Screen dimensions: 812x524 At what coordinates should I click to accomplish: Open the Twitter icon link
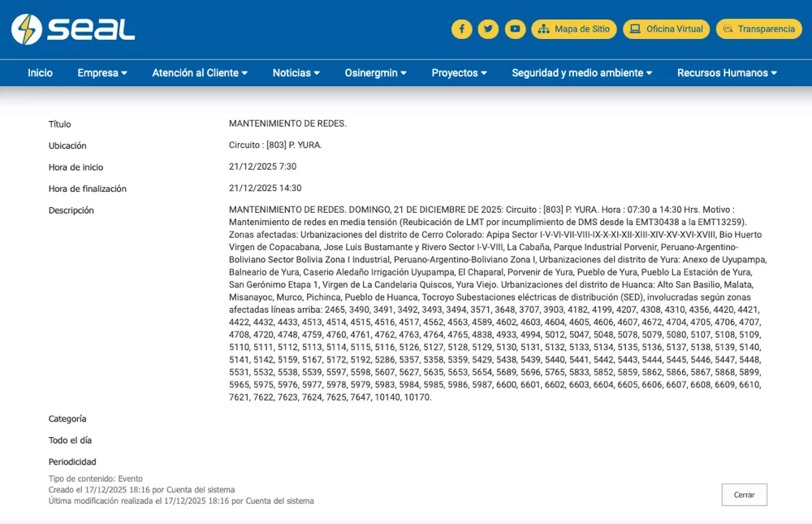pyautogui.click(x=488, y=29)
